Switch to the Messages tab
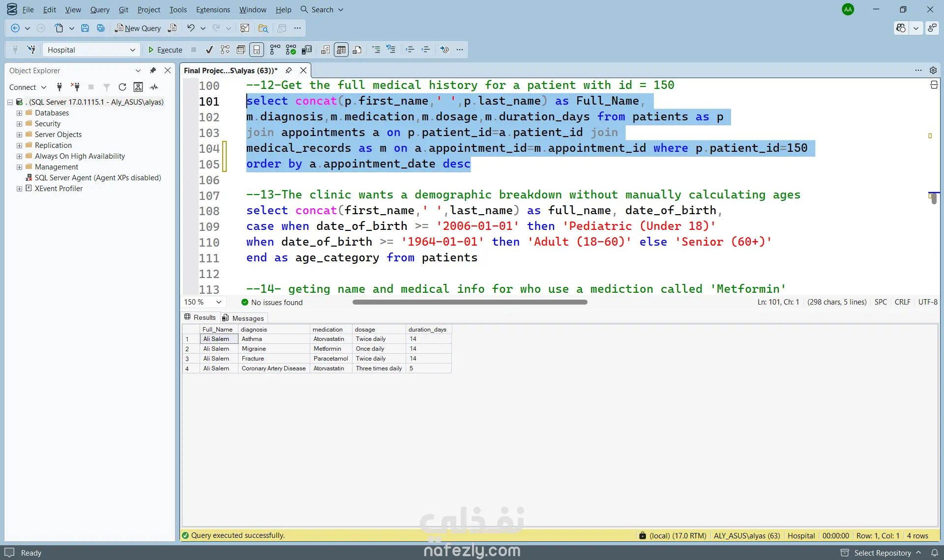 click(x=243, y=318)
